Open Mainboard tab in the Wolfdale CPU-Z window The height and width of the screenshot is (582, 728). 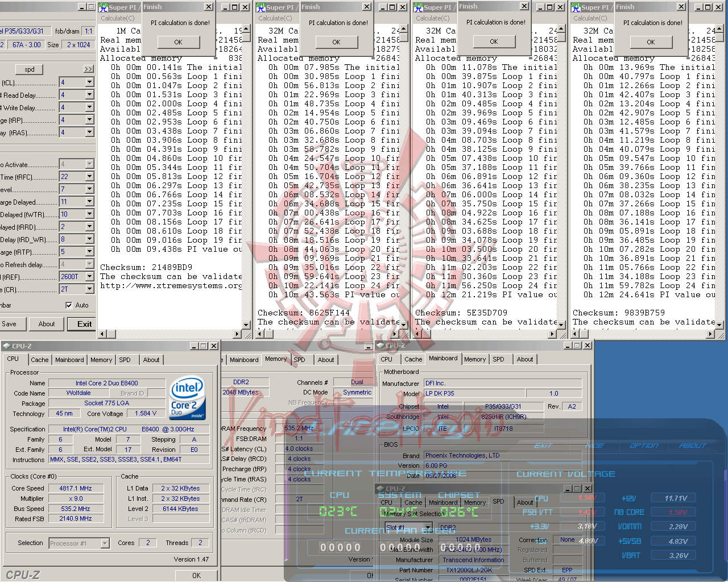(x=69, y=360)
